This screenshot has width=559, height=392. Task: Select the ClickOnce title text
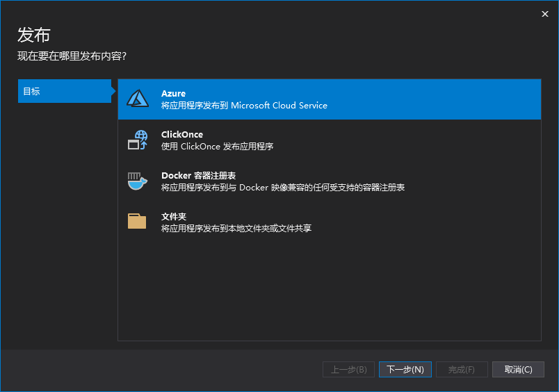(x=182, y=134)
